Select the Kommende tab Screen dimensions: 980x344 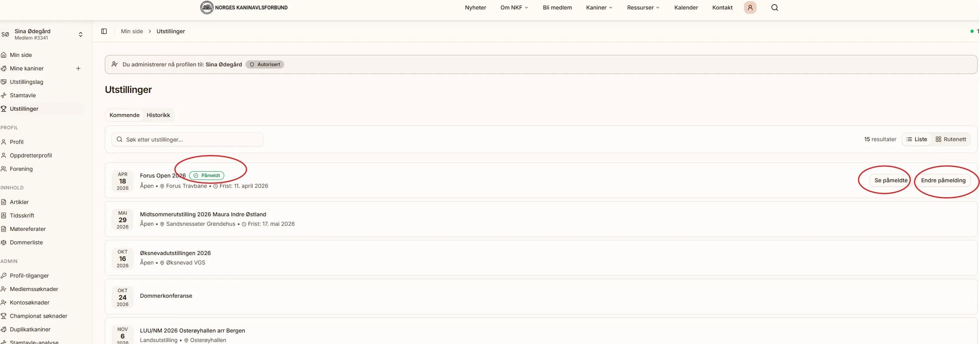[125, 115]
